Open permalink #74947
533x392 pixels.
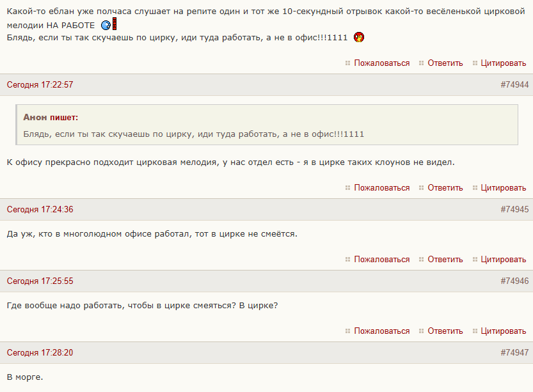[514, 353]
